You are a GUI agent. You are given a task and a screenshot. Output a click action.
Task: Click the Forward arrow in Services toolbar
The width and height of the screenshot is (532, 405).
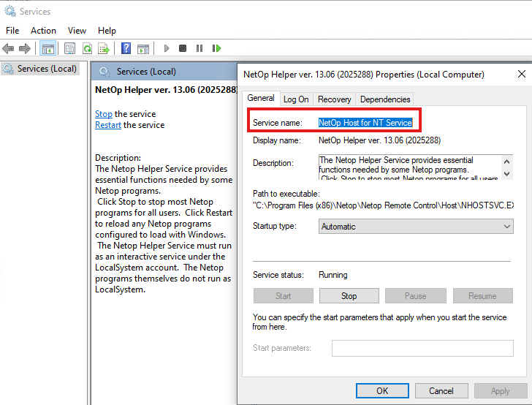tap(24, 48)
